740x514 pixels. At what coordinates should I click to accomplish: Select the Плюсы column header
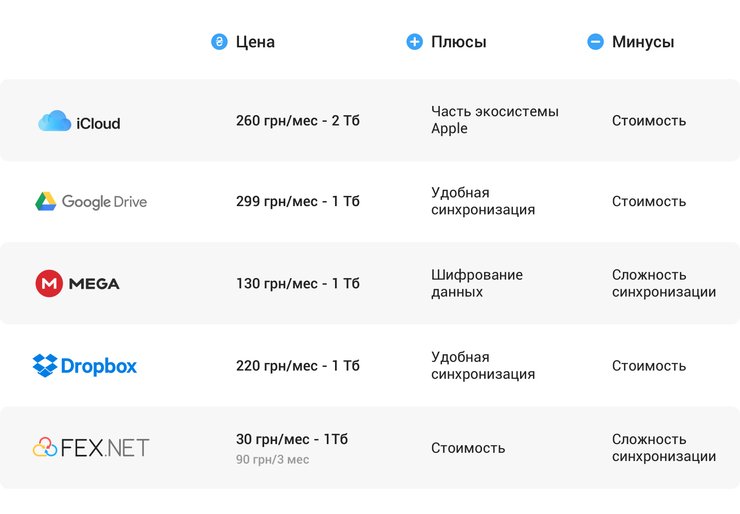(458, 42)
